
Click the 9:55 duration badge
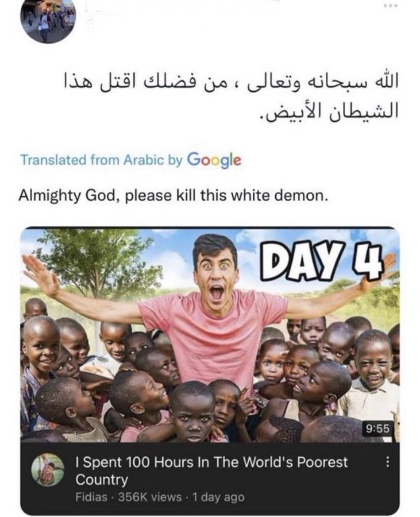pyautogui.click(x=378, y=429)
